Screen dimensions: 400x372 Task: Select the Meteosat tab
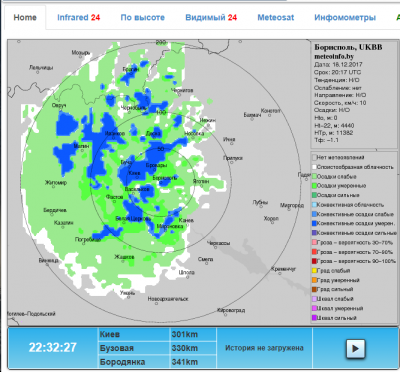point(276,18)
